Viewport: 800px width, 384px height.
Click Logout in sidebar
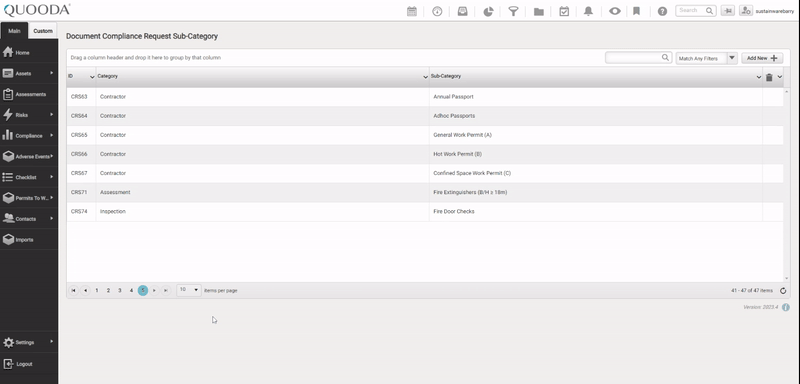tap(29, 364)
